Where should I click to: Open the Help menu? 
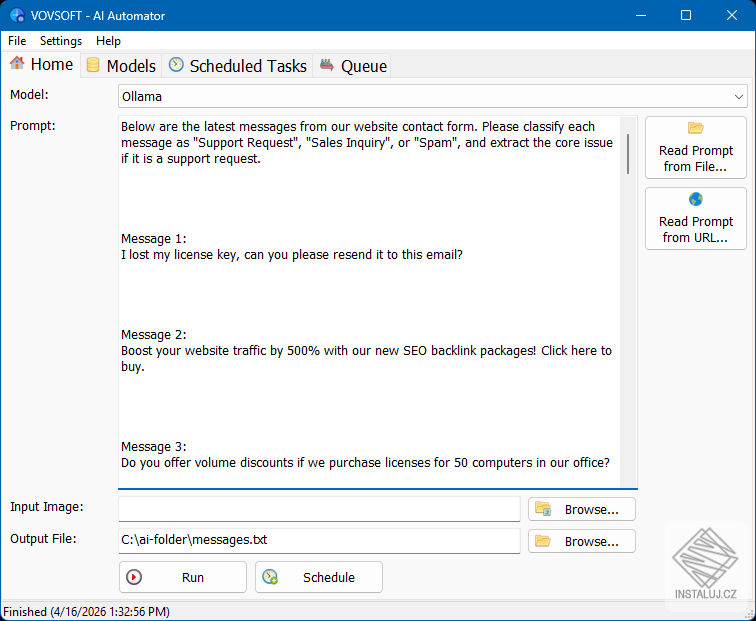coord(108,41)
